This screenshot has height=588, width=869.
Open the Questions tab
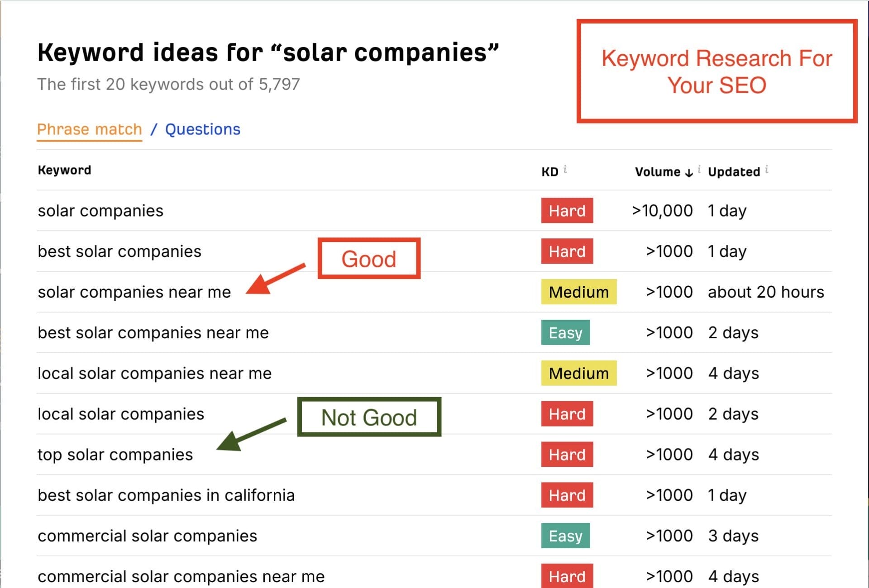click(202, 129)
